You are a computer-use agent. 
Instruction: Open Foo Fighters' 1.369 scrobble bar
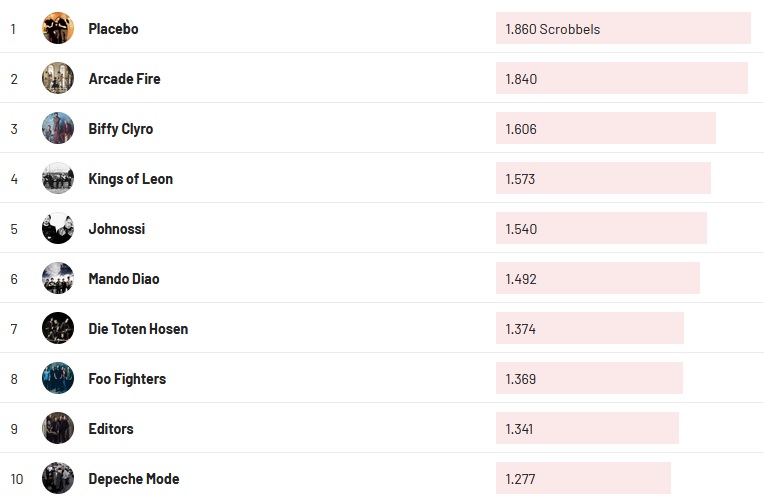589,379
